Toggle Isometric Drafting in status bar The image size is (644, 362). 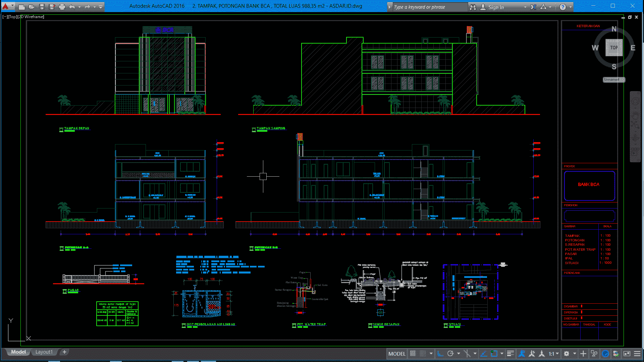click(x=467, y=353)
